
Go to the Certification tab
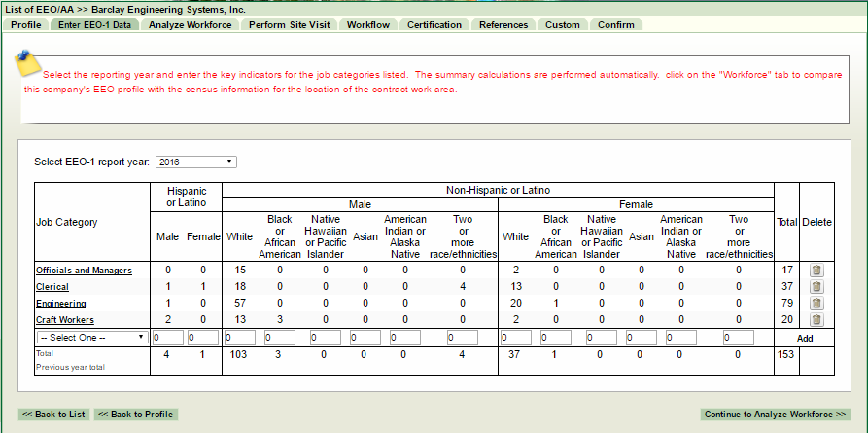[434, 24]
